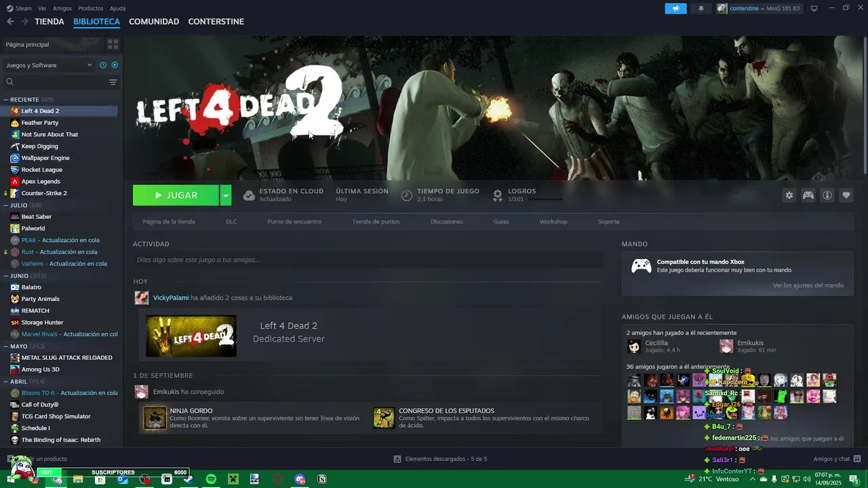Click Apex Legends icon in library list

click(x=15, y=182)
